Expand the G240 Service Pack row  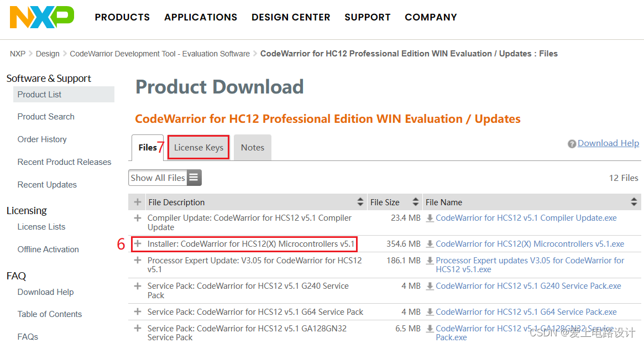(x=138, y=286)
